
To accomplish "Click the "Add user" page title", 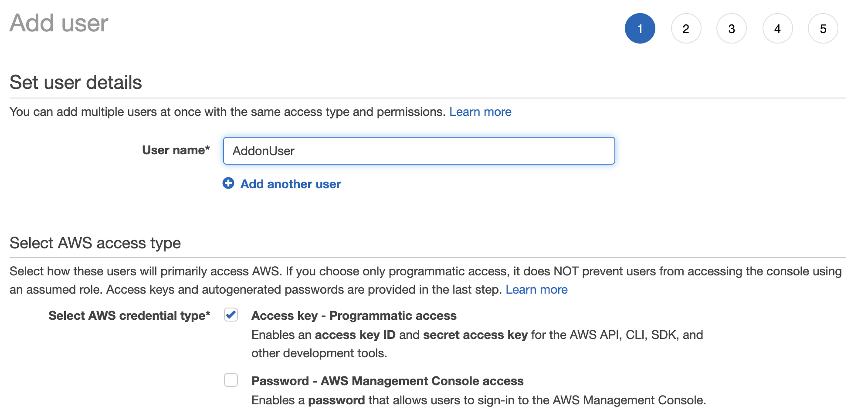I will pyautogui.click(x=59, y=23).
